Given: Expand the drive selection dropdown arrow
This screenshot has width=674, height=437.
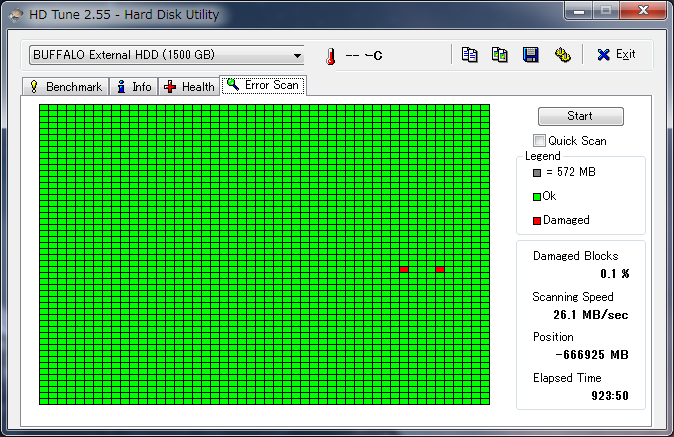Looking at the screenshot, I should pos(297,55).
